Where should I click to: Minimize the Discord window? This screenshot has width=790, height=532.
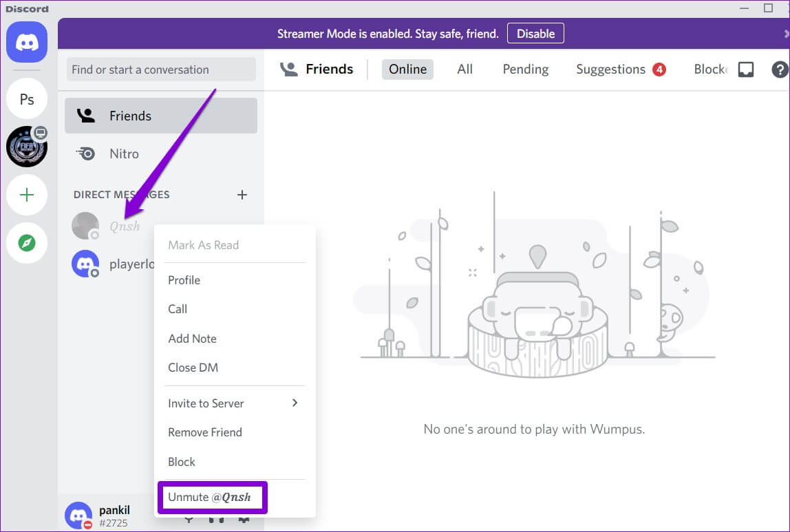click(744, 8)
